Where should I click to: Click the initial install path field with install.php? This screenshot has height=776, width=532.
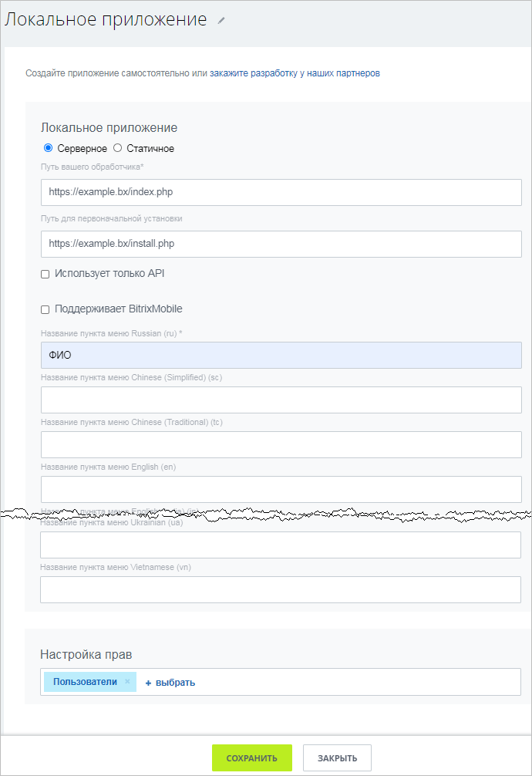[281, 244]
